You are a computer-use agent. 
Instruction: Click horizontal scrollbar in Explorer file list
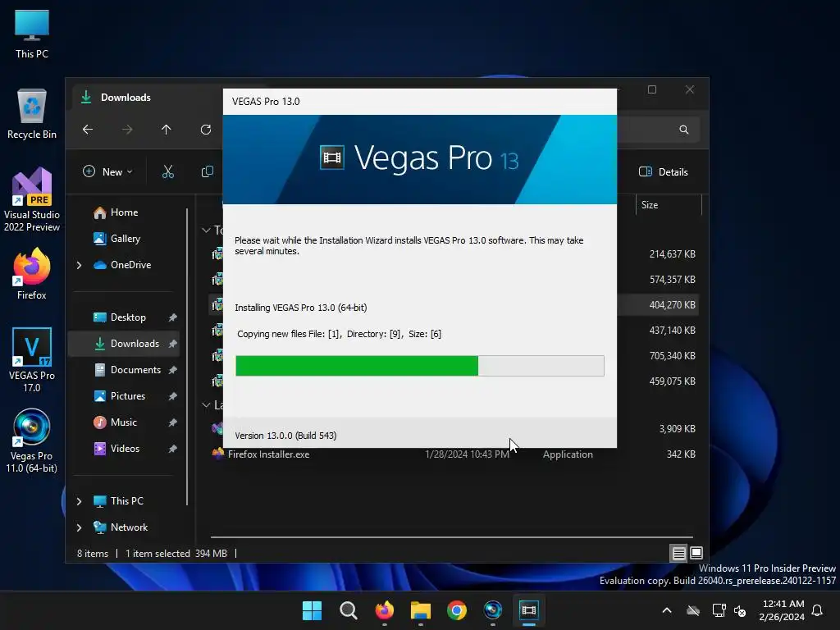[x=452, y=536]
